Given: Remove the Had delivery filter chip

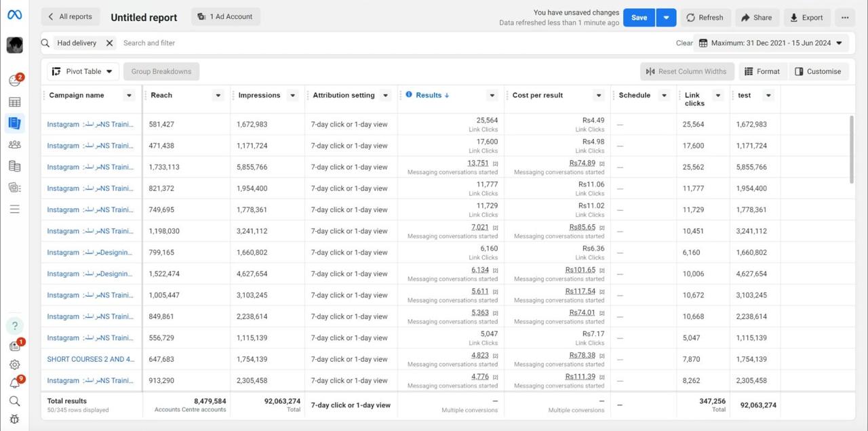Looking at the screenshot, I should [x=109, y=43].
